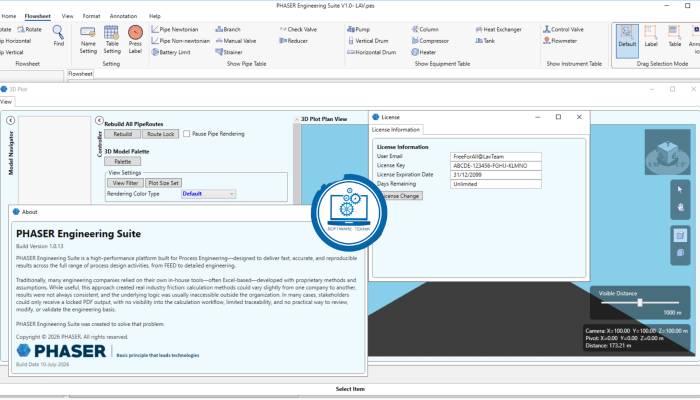Add a Branch fitting
This screenshot has width=700, height=400.
(x=228, y=29)
